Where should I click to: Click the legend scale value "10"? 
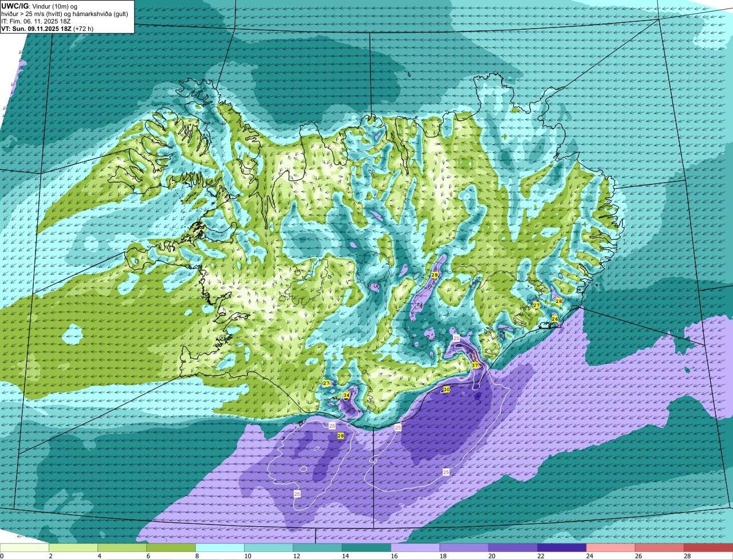click(x=247, y=556)
